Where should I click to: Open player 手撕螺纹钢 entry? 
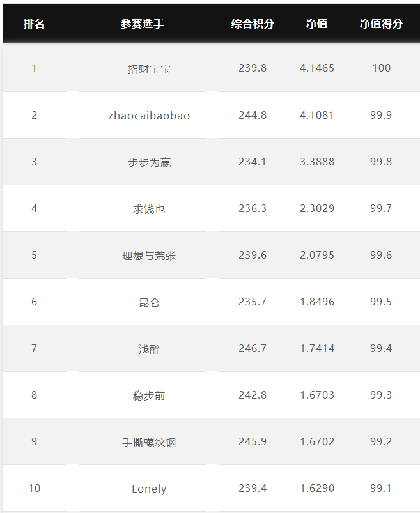click(149, 442)
